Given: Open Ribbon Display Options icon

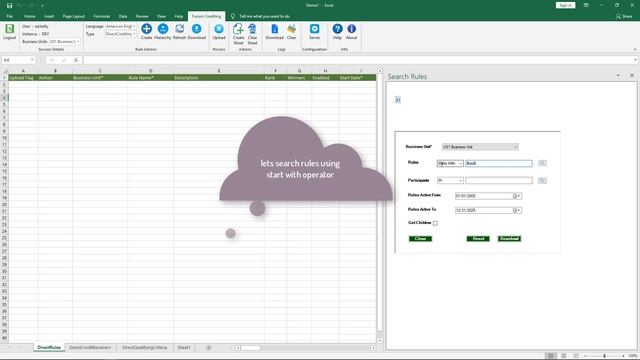Looking at the screenshot, I should coord(586,5).
